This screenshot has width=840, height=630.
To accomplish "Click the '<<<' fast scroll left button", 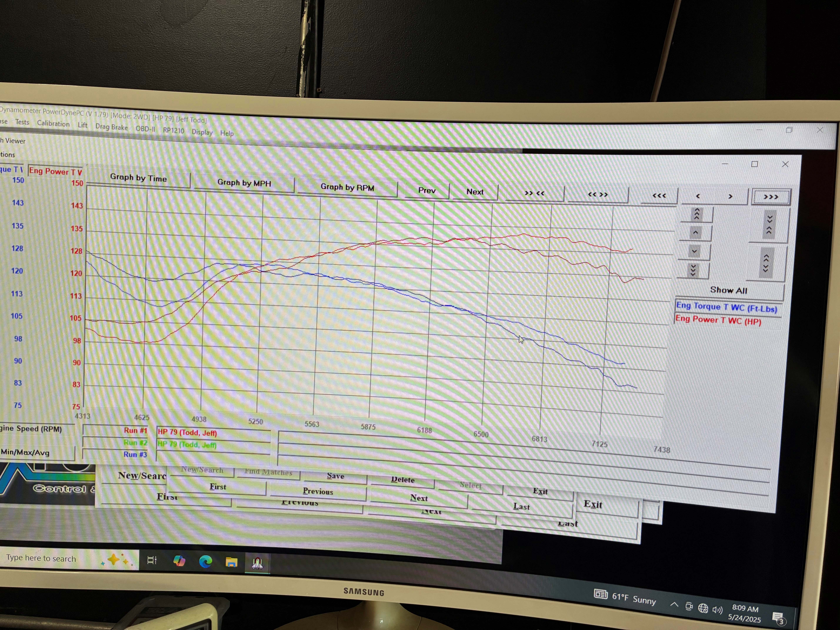I will coord(659,196).
